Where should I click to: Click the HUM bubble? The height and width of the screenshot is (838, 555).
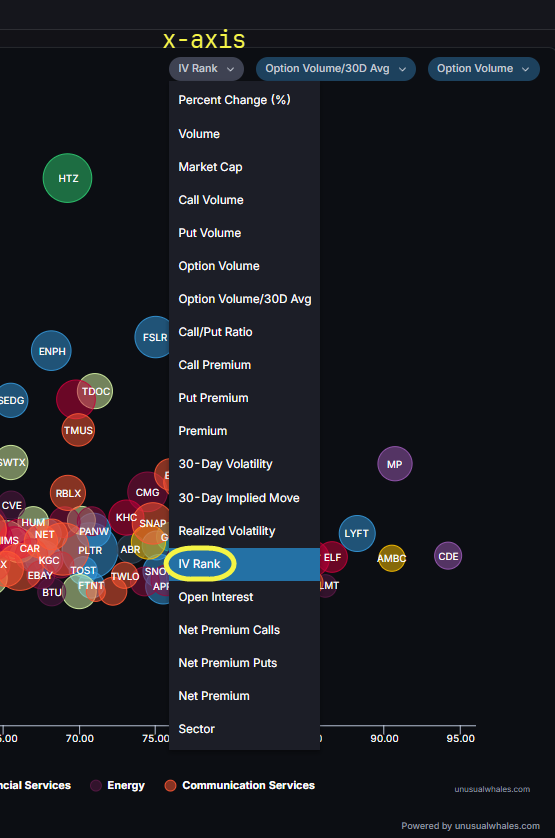pyautogui.click(x=33, y=522)
